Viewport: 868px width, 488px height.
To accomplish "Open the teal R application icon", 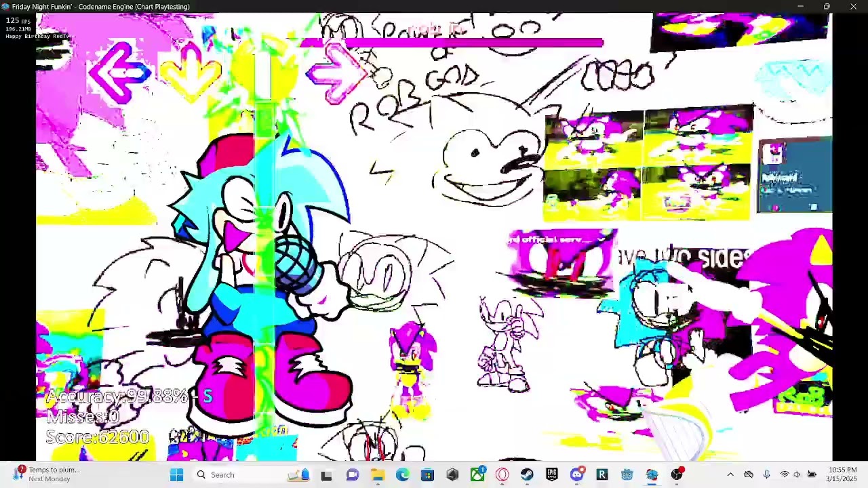I will point(601,474).
